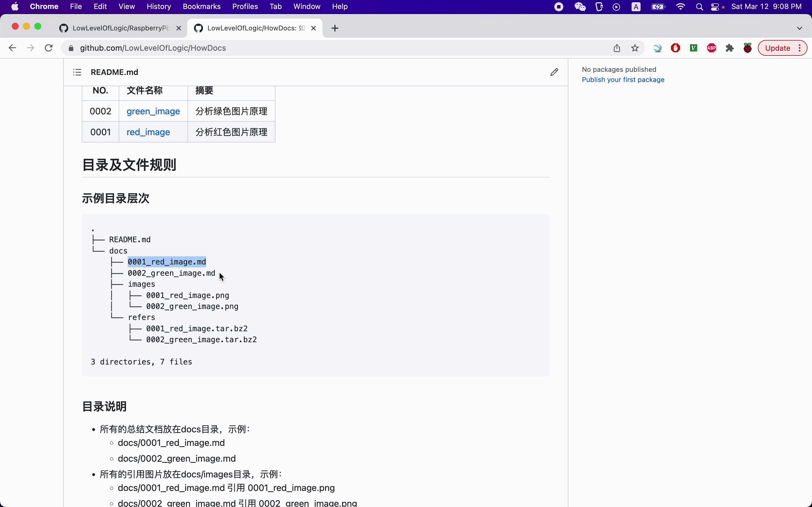Open Chrome's three-dot menu beside Update
The width and height of the screenshot is (812, 507).
click(800, 48)
